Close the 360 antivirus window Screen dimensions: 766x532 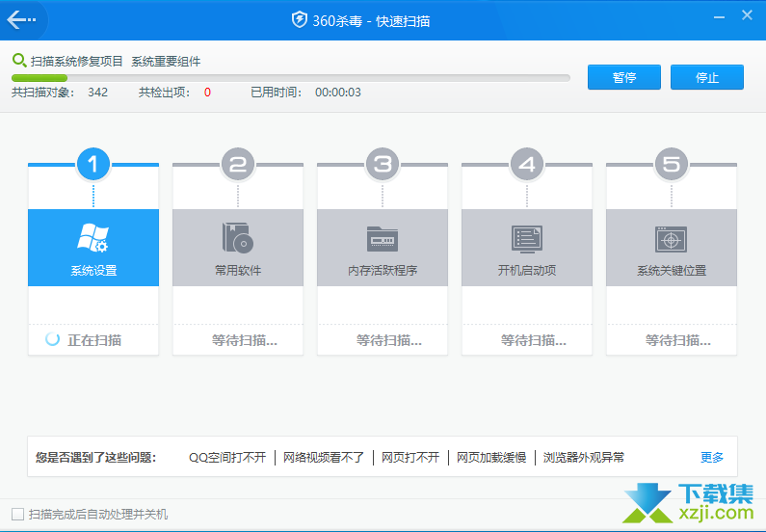click(747, 15)
